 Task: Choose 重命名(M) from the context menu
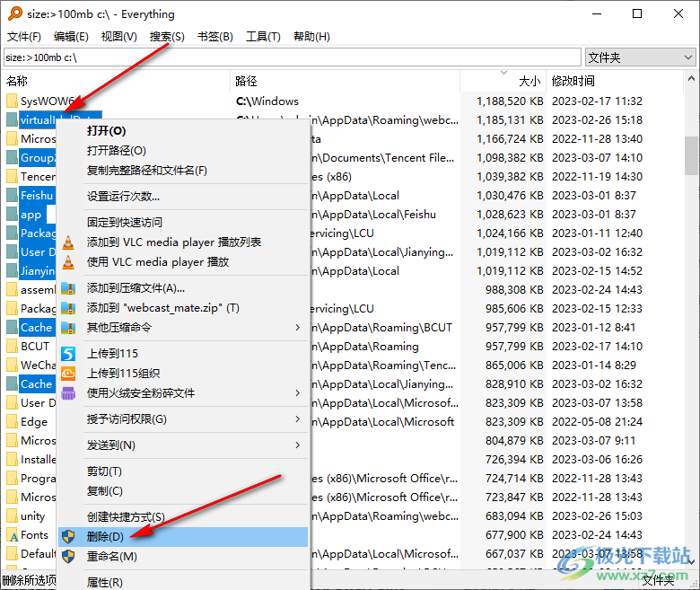183,556
